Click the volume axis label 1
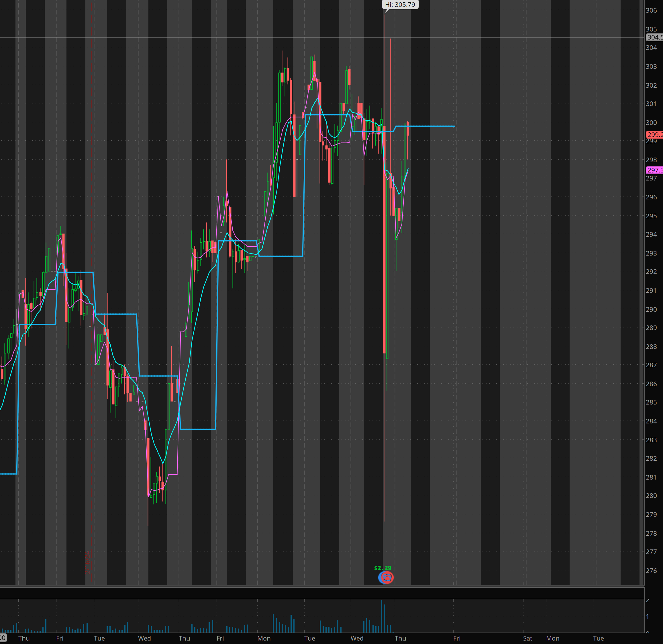Screen dimensions: 663x644 coord(648,616)
